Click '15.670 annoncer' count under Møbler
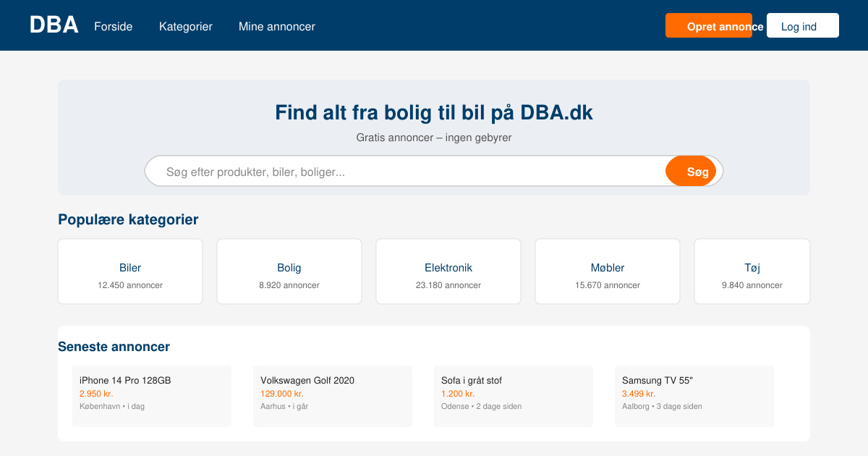The image size is (868, 456). (x=608, y=285)
